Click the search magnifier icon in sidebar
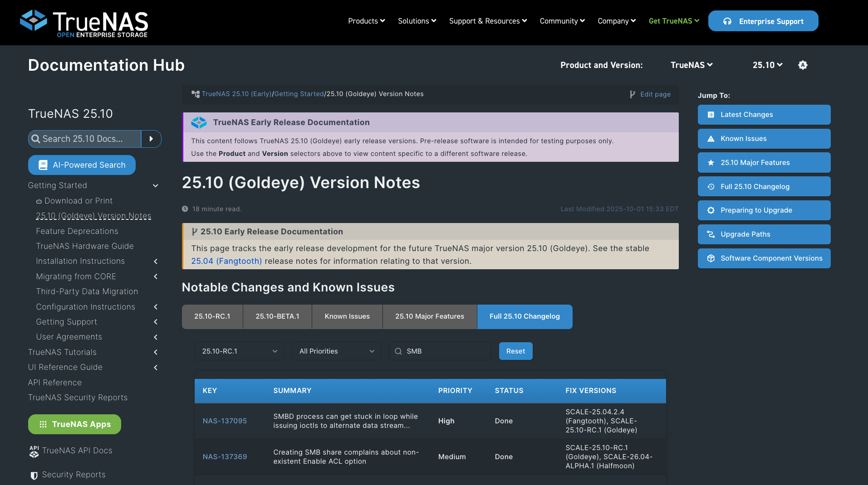The height and width of the screenshot is (485, 868). click(x=35, y=139)
